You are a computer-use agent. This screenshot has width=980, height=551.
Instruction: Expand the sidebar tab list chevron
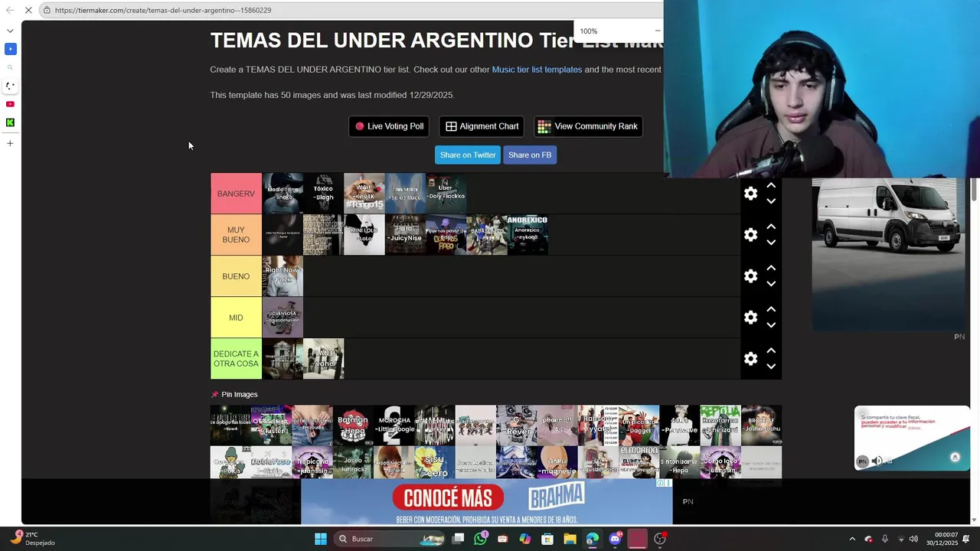click(10, 31)
